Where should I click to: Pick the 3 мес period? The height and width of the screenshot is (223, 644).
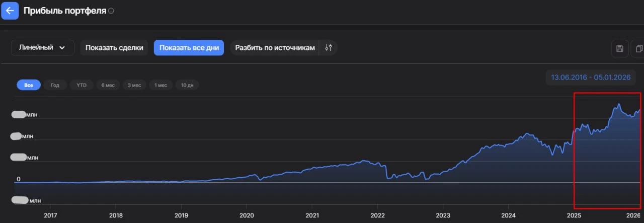pyautogui.click(x=134, y=85)
